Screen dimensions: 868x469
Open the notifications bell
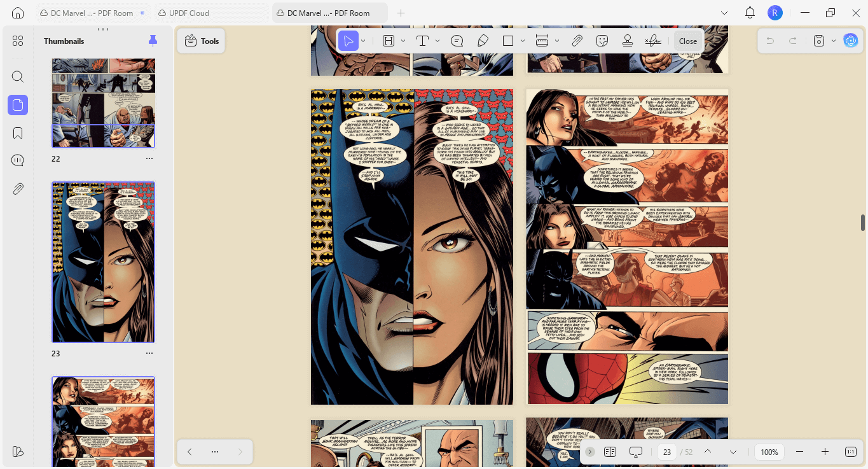click(x=750, y=13)
